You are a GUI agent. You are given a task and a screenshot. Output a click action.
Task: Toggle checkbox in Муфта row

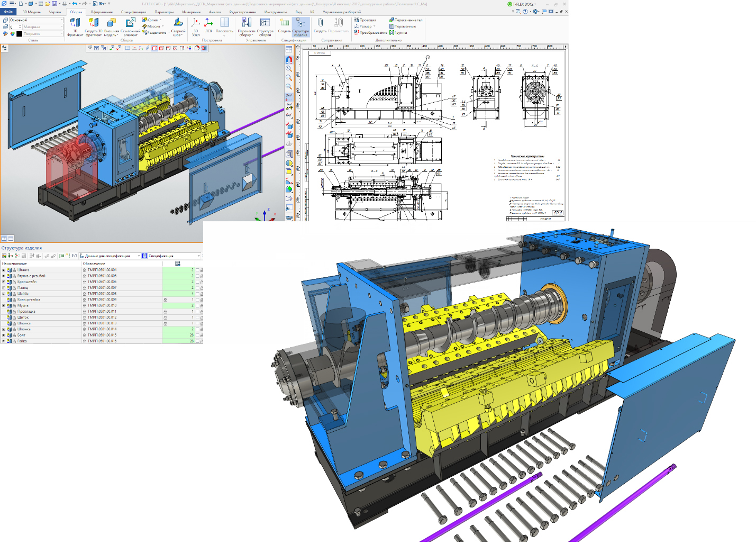198,305
